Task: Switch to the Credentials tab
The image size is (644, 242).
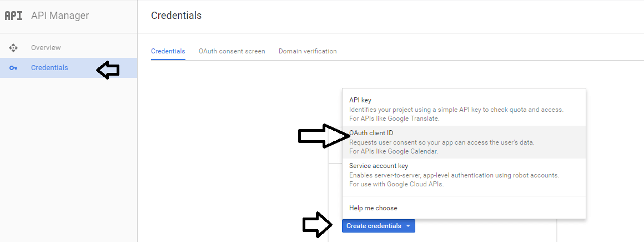Action: point(168,51)
